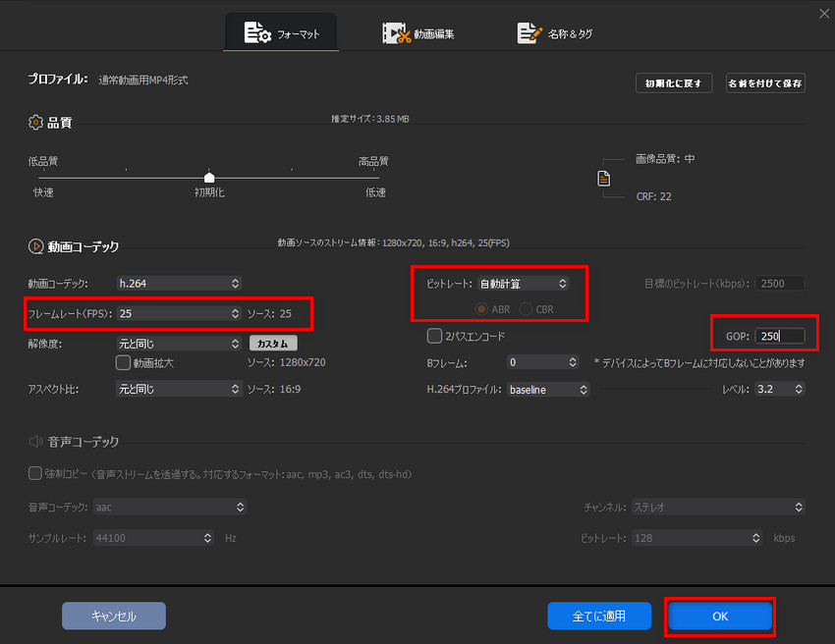Open the 名称&タグ tab
The width and height of the screenshot is (835, 644).
tap(555, 33)
